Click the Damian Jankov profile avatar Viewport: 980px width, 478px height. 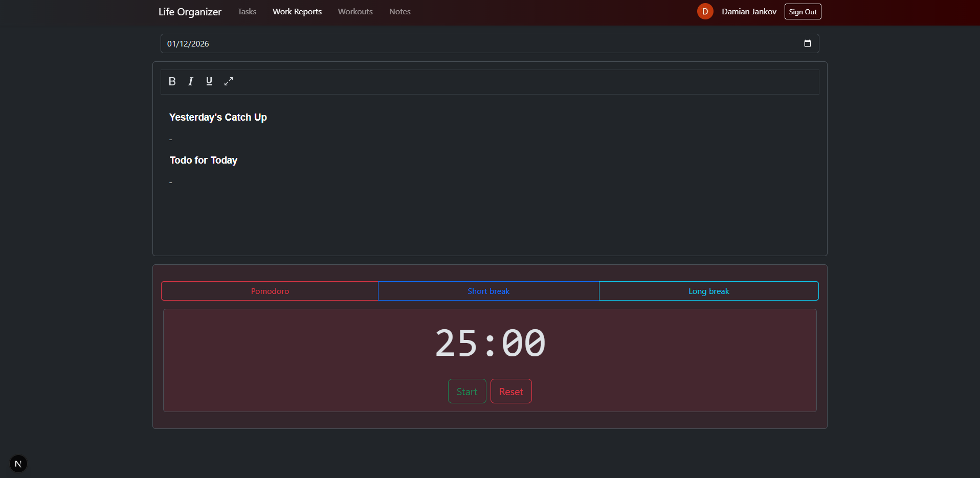(705, 11)
